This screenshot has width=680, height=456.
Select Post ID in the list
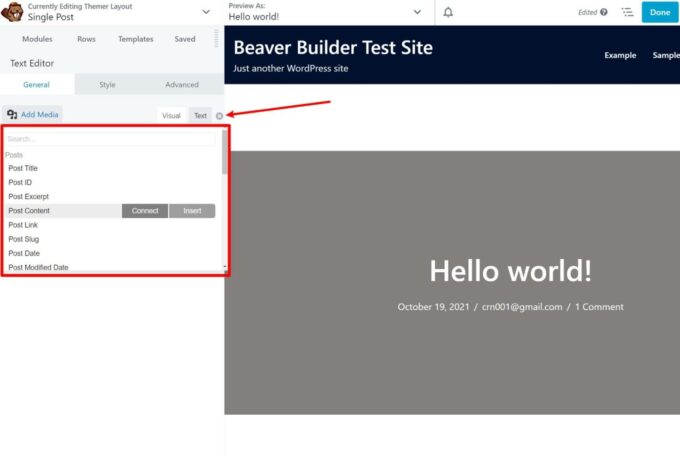coord(20,183)
